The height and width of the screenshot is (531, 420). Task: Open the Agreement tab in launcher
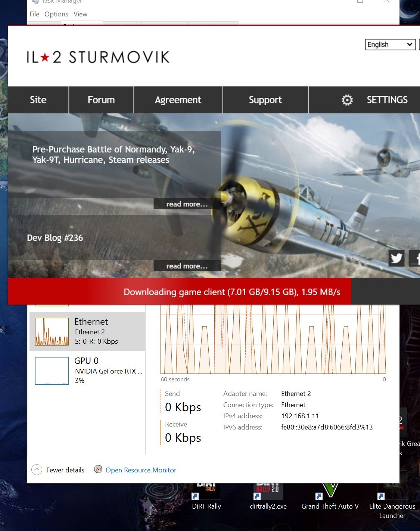point(178,100)
